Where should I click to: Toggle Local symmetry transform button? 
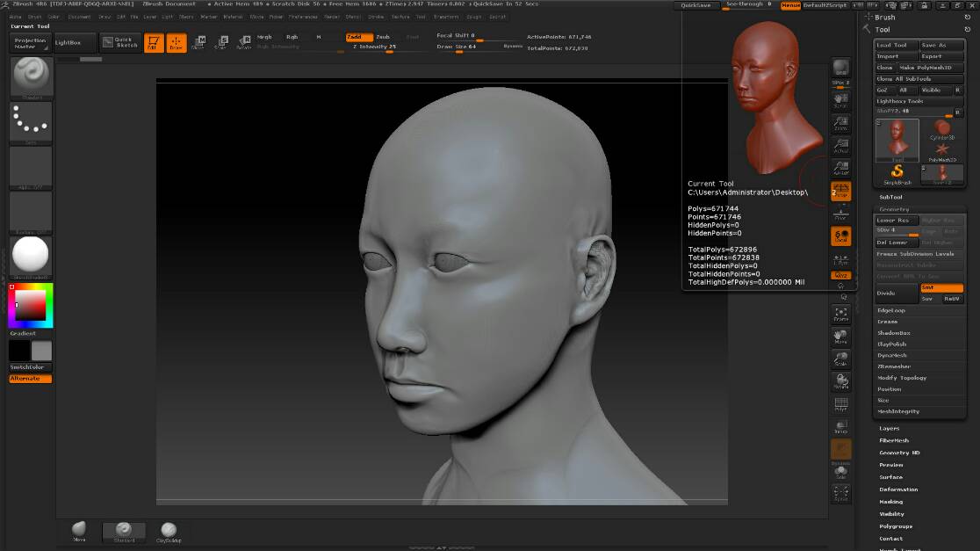840,236
